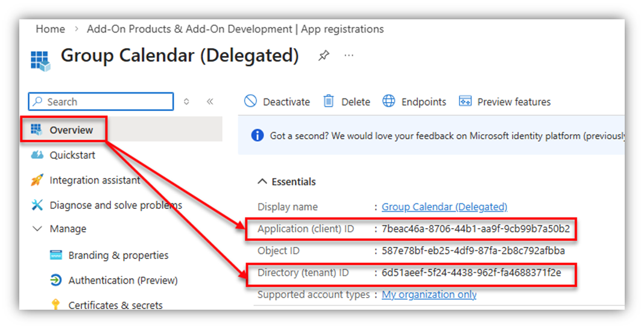Click the search magnifier icon

coord(38,101)
